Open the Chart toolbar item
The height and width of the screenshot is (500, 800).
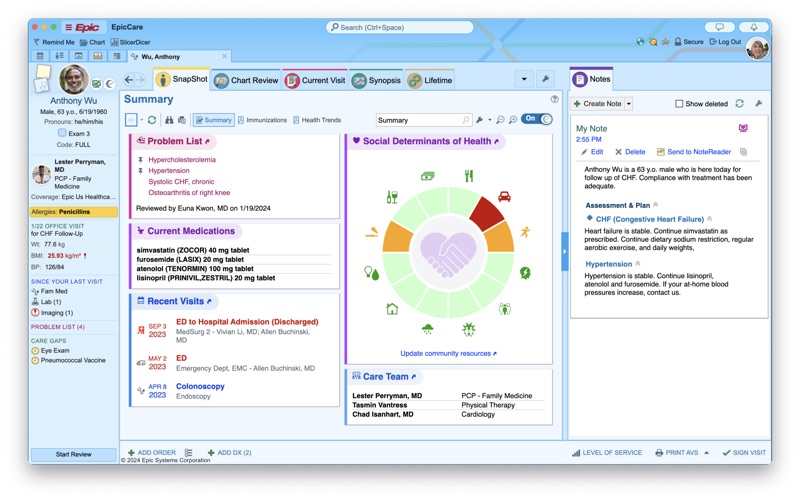coord(92,42)
